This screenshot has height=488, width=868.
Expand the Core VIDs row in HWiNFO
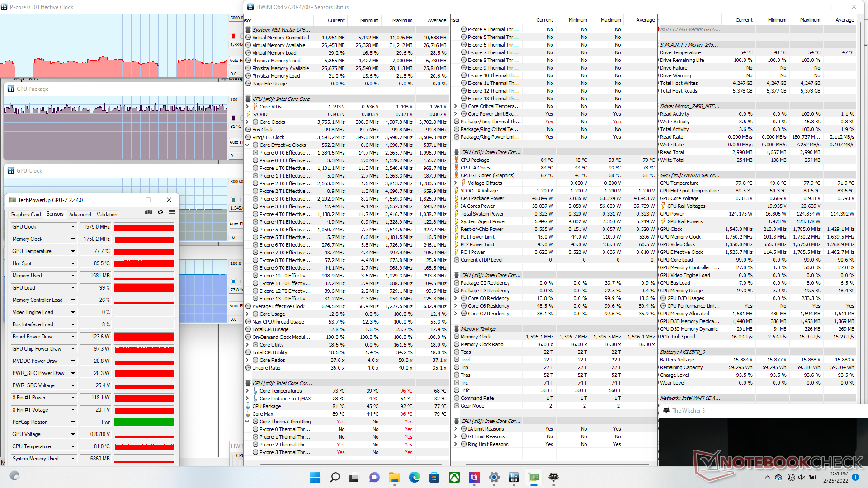(x=247, y=107)
